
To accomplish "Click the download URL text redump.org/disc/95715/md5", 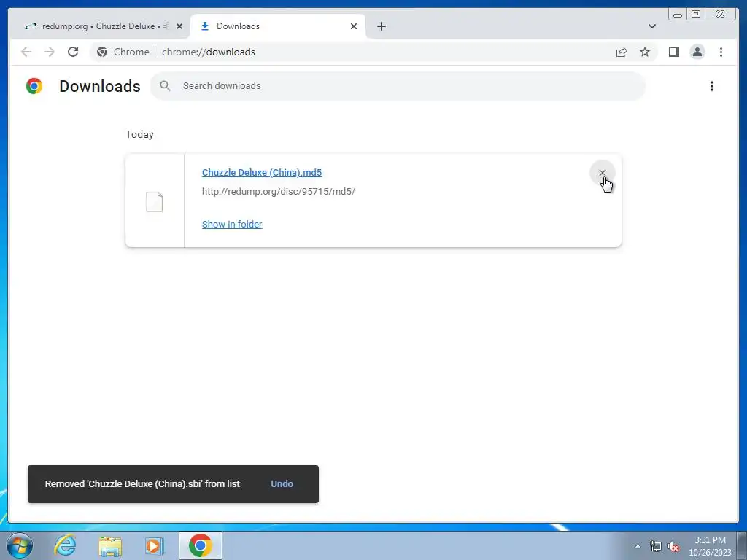I will [x=278, y=192].
